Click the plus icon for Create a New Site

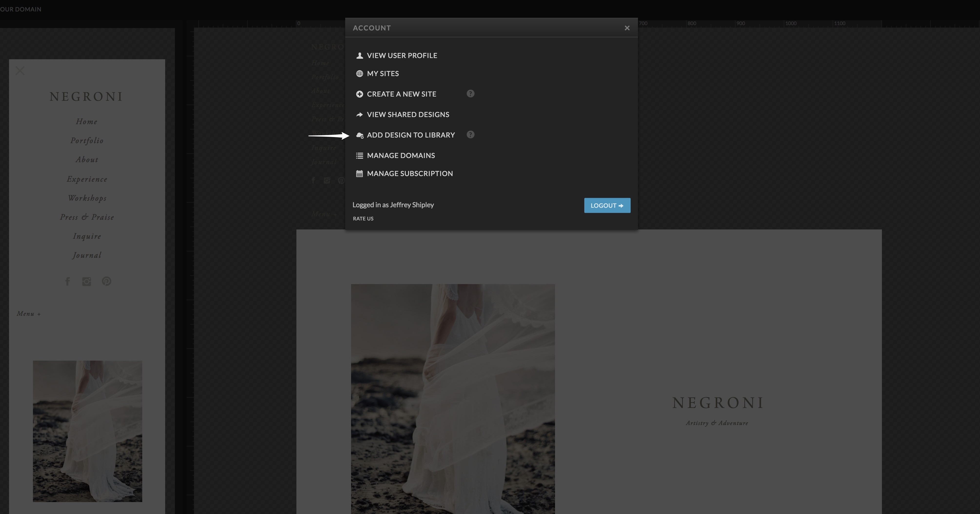click(359, 94)
